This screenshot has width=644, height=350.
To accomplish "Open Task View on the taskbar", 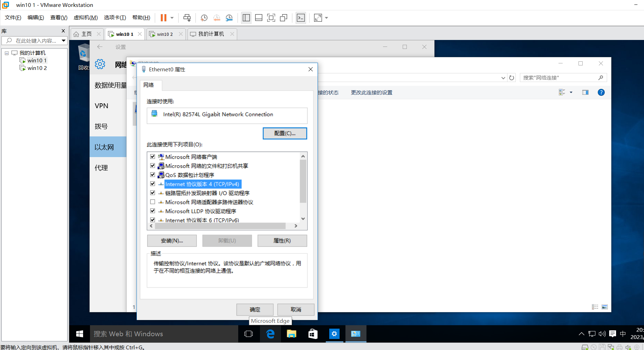I will pos(249,334).
